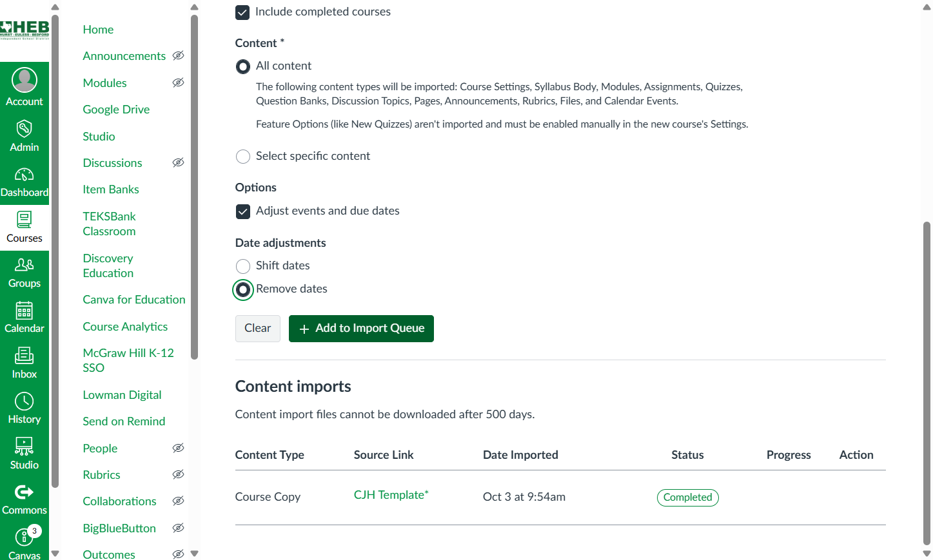This screenshot has width=933, height=560.
Task: Click the main page vertical scrollbar
Action: click(x=927, y=383)
